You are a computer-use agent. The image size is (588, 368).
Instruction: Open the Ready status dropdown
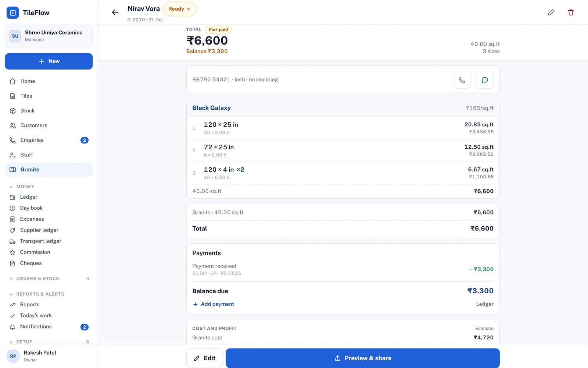180,9
